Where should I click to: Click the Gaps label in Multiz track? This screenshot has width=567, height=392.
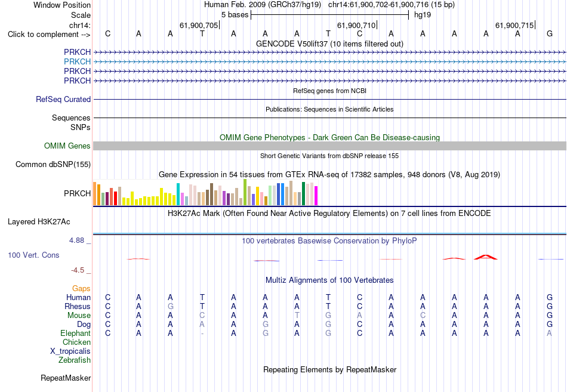pyautogui.click(x=81, y=288)
